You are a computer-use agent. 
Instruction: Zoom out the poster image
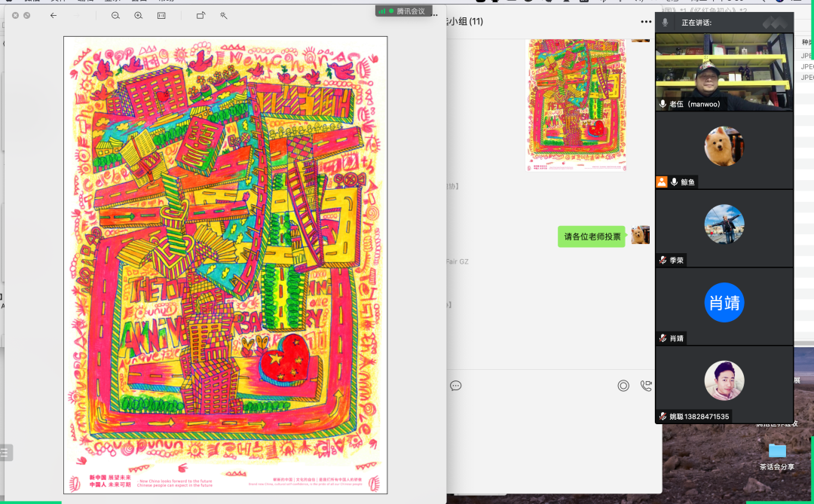115,15
